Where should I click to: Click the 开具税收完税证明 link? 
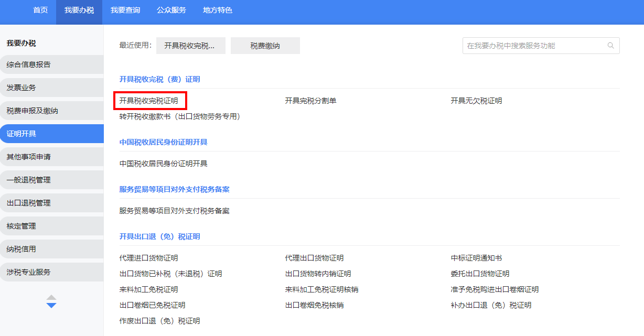(149, 101)
